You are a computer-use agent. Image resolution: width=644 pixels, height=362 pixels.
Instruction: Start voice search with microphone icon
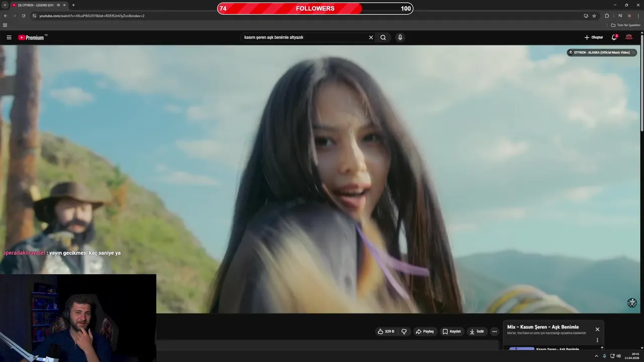[x=400, y=37]
